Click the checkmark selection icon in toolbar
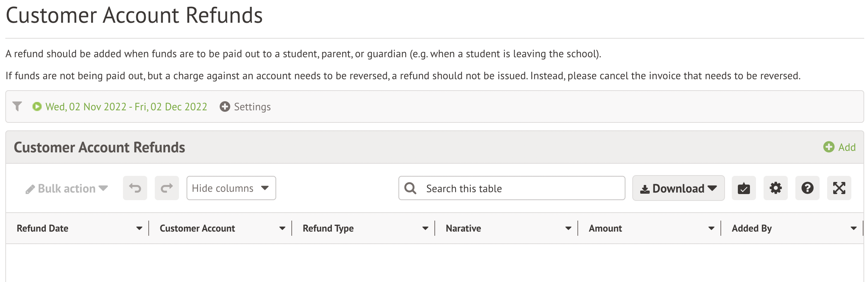 point(744,188)
